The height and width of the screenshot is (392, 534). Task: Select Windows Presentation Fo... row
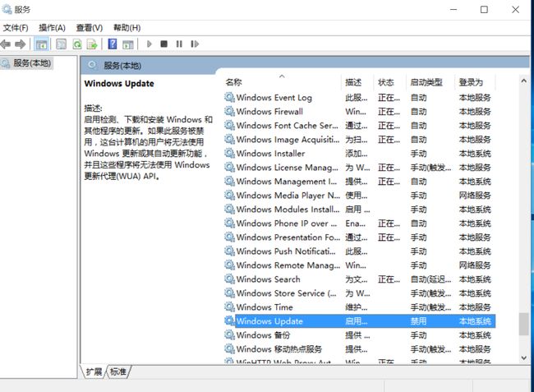pyautogui.click(x=360, y=237)
